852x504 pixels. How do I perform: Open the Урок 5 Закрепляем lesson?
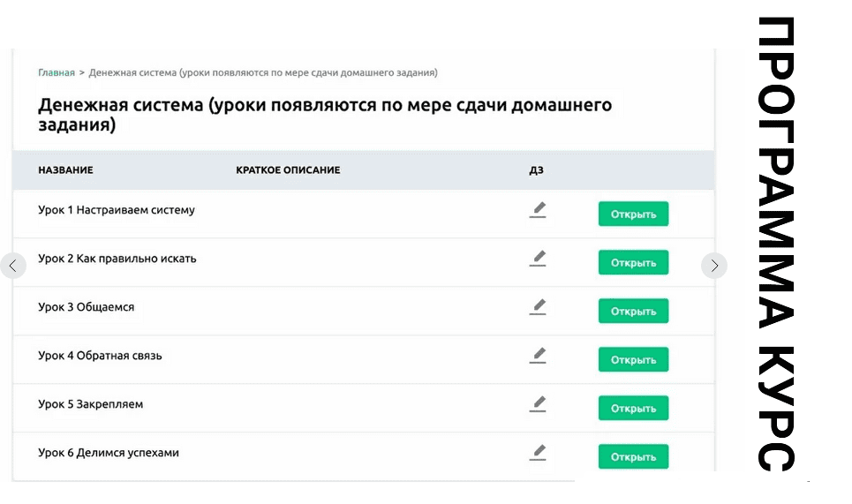pyautogui.click(x=633, y=409)
